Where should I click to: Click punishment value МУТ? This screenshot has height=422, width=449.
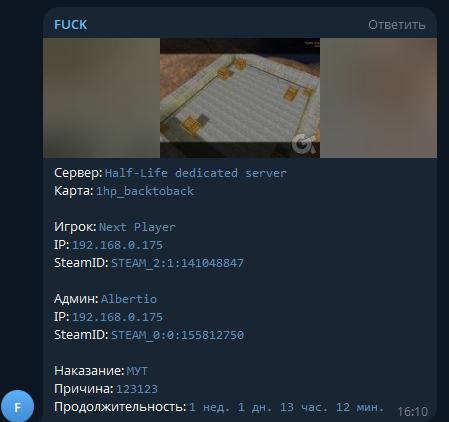coord(137,371)
